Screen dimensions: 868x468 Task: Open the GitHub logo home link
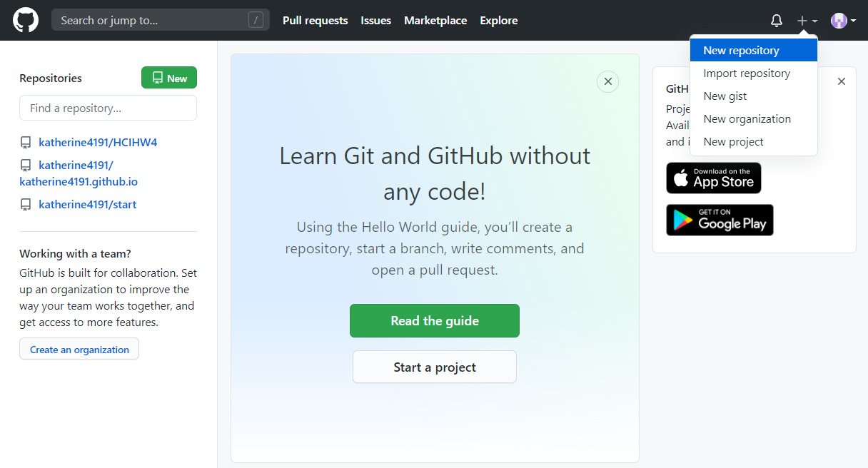[26, 20]
